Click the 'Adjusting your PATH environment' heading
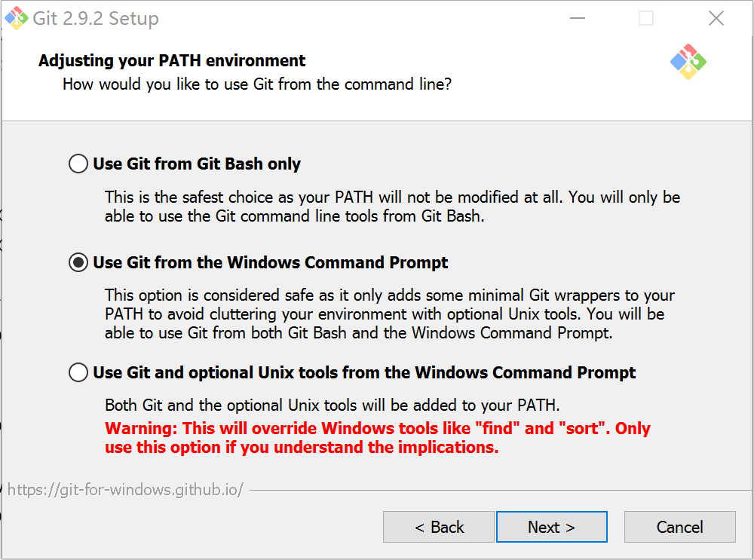The height and width of the screenshot is (560, 754). coord(172,61)
